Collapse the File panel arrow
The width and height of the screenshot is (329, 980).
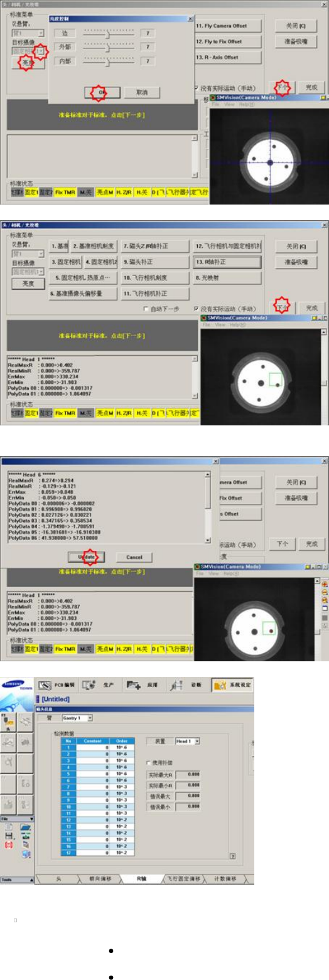point(31,819)
